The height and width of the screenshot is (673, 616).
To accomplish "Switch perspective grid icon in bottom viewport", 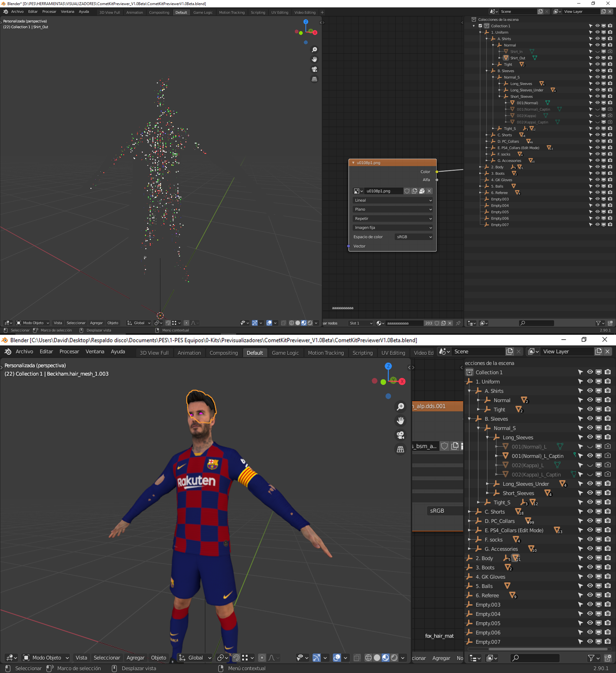I will coord(400,449).
